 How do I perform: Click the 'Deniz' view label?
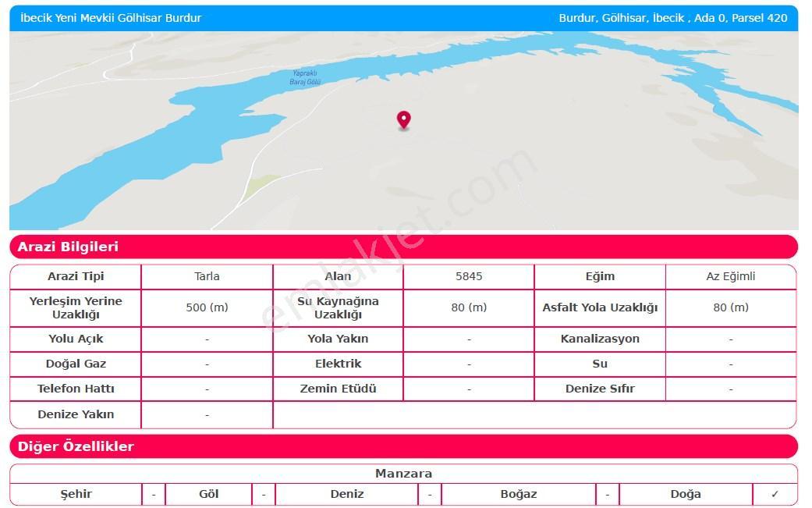(x=347, y=494)
